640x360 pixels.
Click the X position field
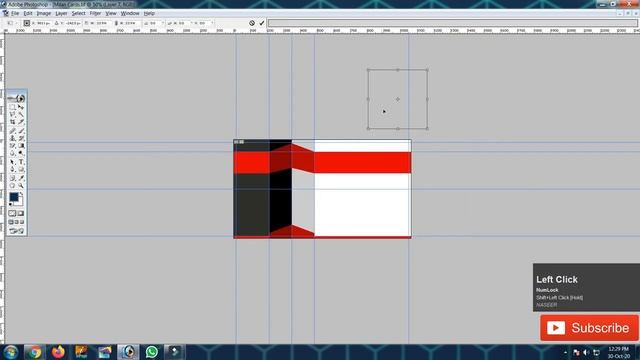(43, 23)
